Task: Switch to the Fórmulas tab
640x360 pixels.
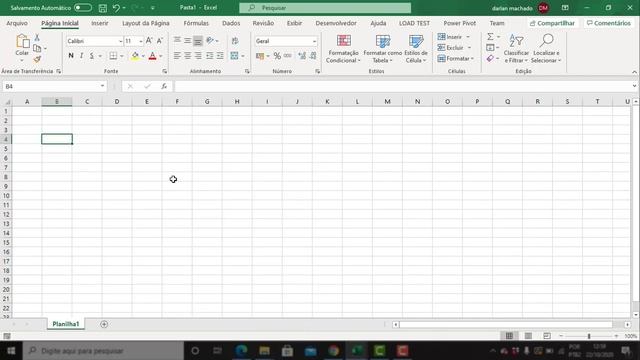Action: pos(196,23)
